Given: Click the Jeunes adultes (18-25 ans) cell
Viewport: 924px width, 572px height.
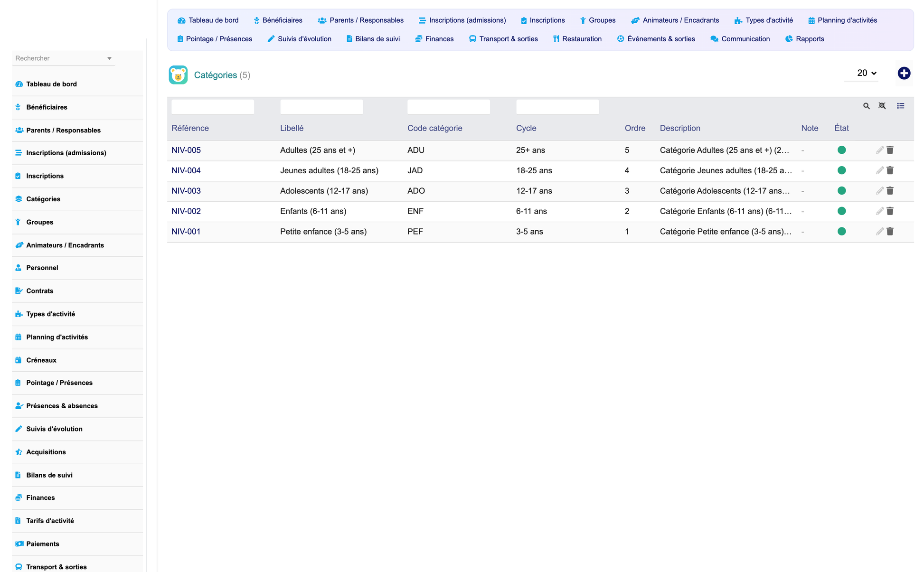Looking at the screenshot, I should tap(329, 170).
